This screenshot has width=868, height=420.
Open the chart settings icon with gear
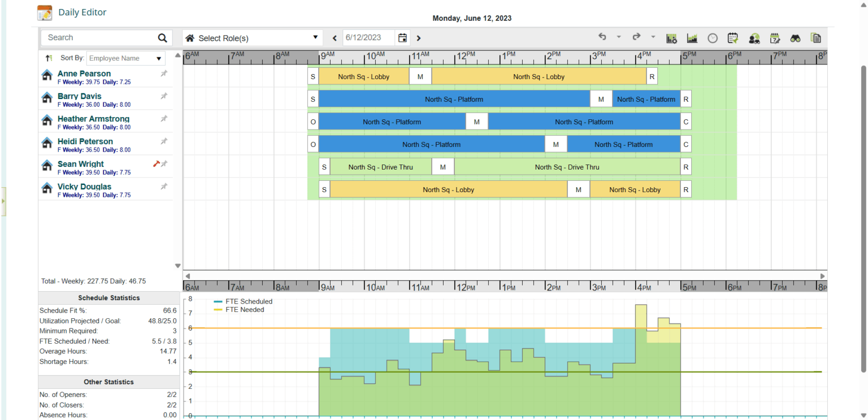coord(671,38)
